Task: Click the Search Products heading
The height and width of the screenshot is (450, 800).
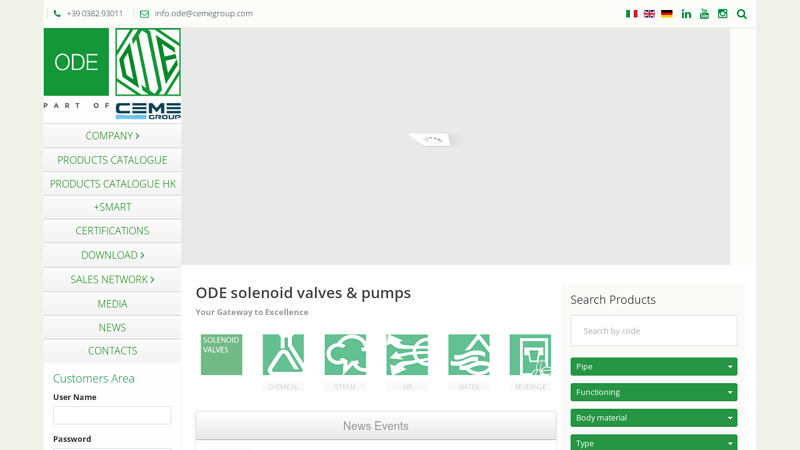Action: coord(613,299)
